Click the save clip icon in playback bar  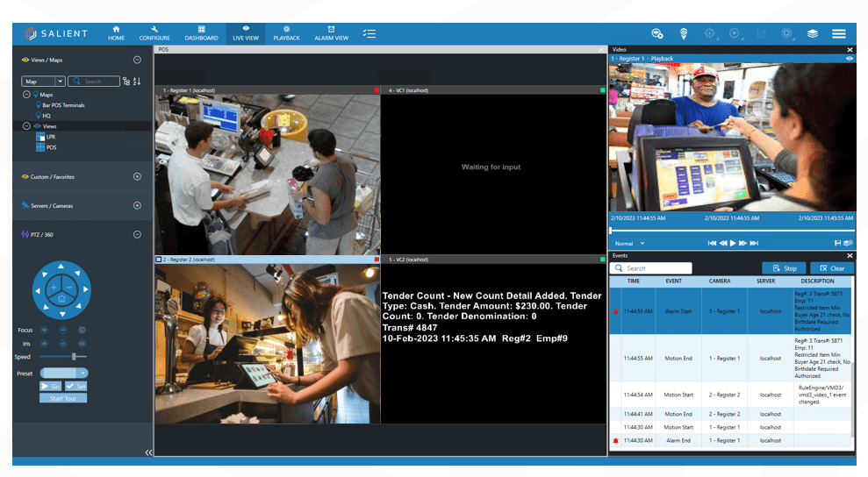point(837,243)
